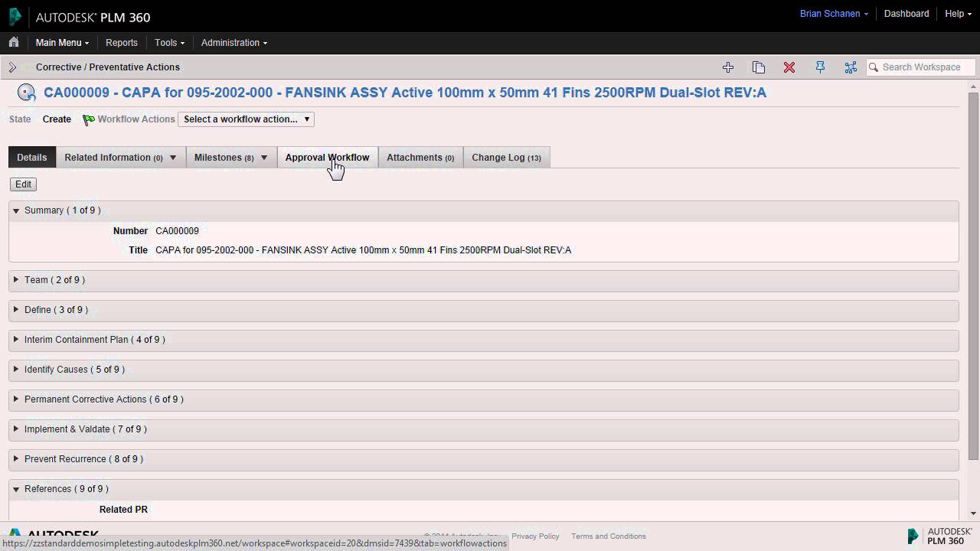Open the 'Select a workflow action...' dropdown
The image size is (980, 551).
[246, 119]
